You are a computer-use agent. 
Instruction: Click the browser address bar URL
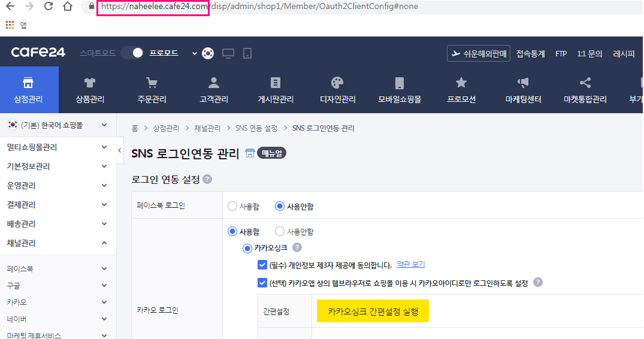pos(259,6)
